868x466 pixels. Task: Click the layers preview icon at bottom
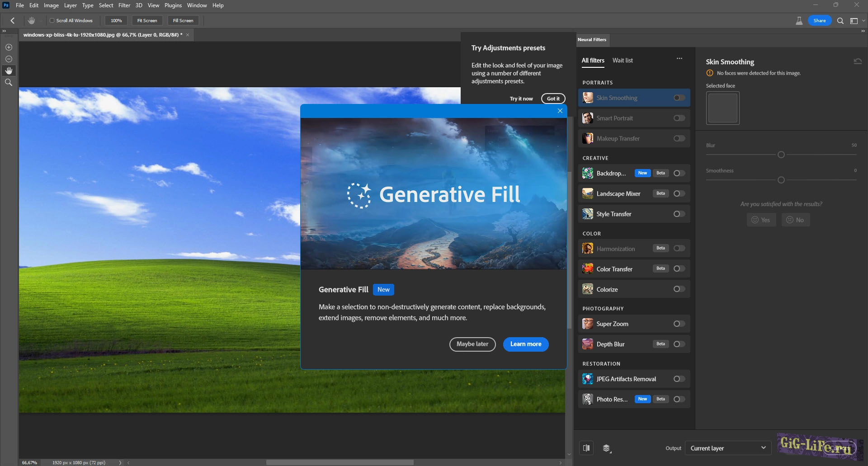pyautogui.click(x=607, y=448)
